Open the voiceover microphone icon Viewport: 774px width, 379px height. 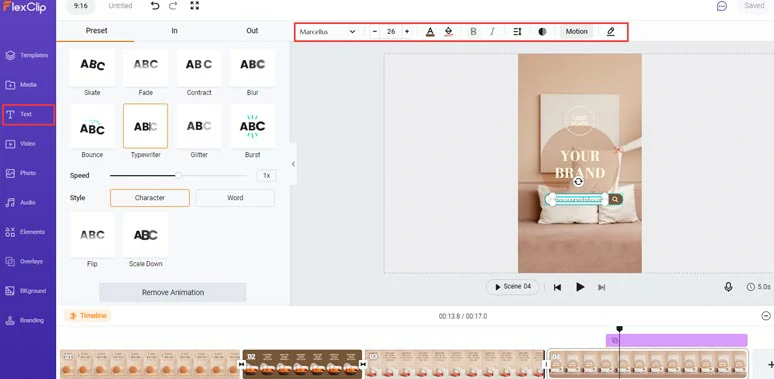coord(728,287)
